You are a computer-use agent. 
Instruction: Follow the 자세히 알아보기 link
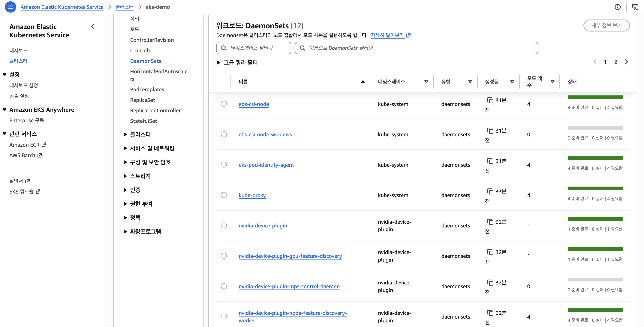(387, 35)
